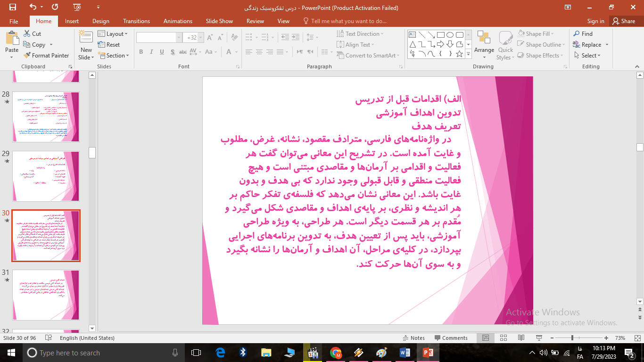Click the Cut scissors icon
The width and height of the screenshot is (644, 362).
pyautogui.click(x=27, y=34)
